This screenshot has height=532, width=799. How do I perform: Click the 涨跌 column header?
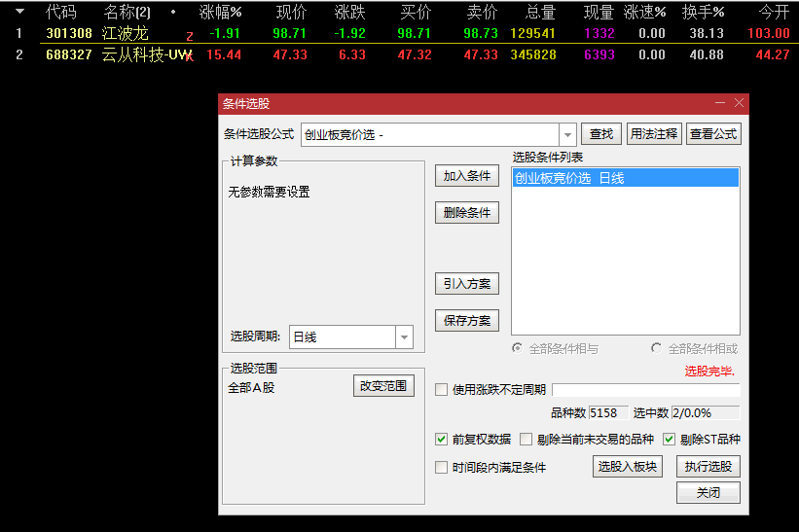(350, 12)
